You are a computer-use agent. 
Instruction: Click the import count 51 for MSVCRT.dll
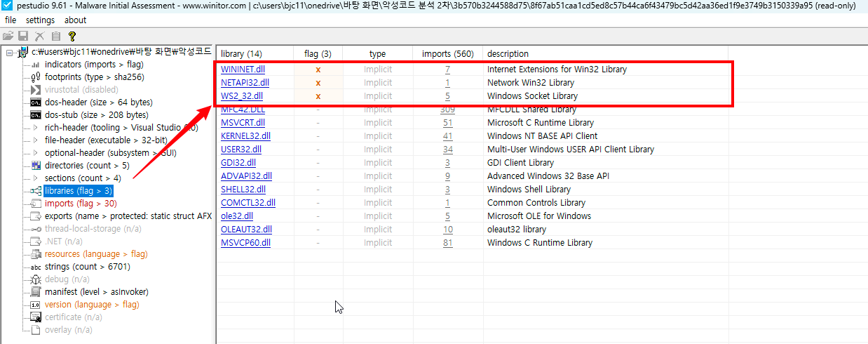[x=447, y=123]
